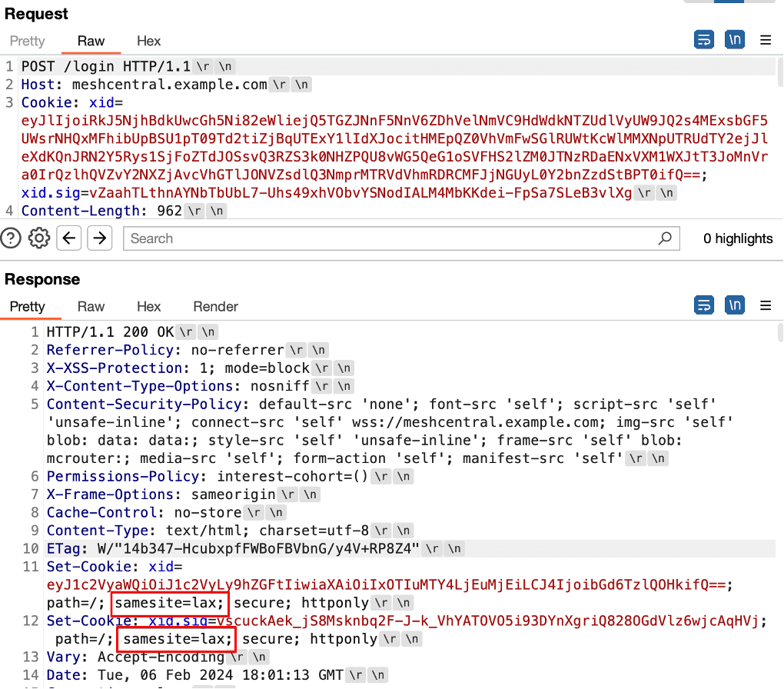784x689 pixels.
Task: Click the 'xid.sig' cookie name in request
Action: pyautogui.click(x=51, y=193)
